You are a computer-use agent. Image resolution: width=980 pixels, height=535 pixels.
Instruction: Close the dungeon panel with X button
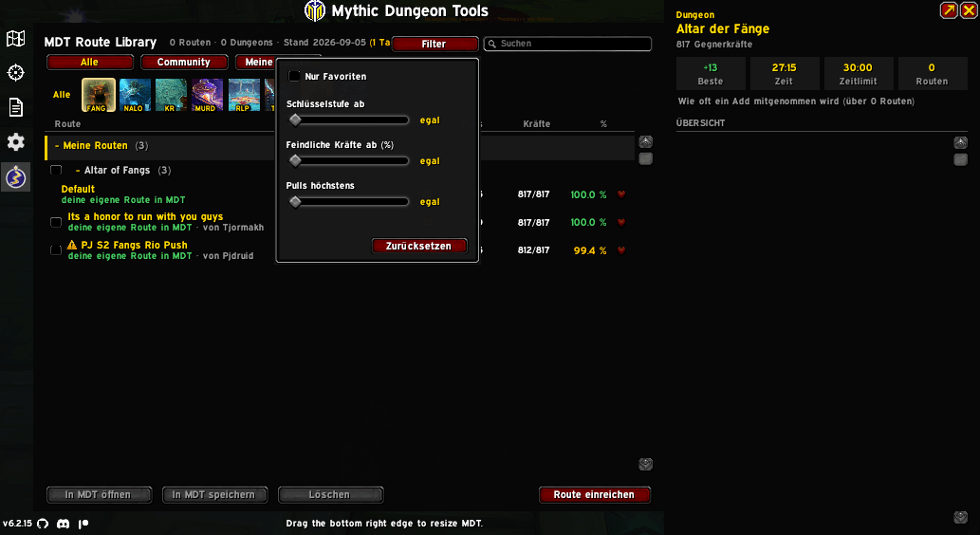coord(968,10)
